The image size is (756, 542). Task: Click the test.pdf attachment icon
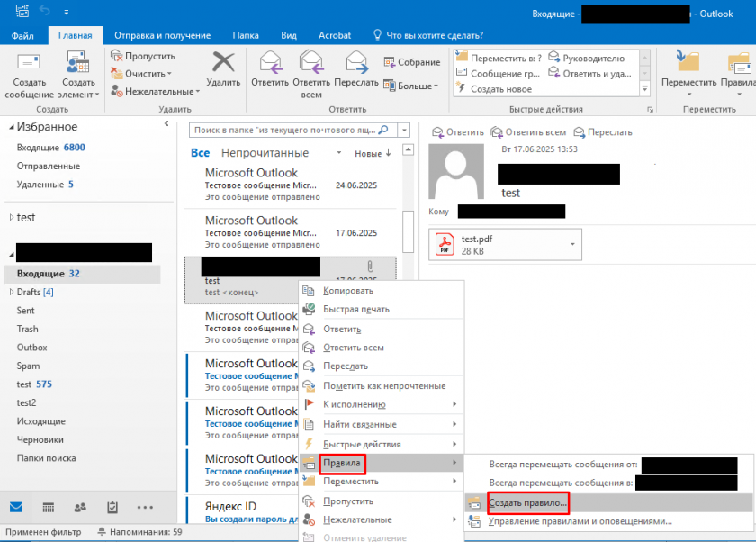pyautogui.click(x=445, y=244)
